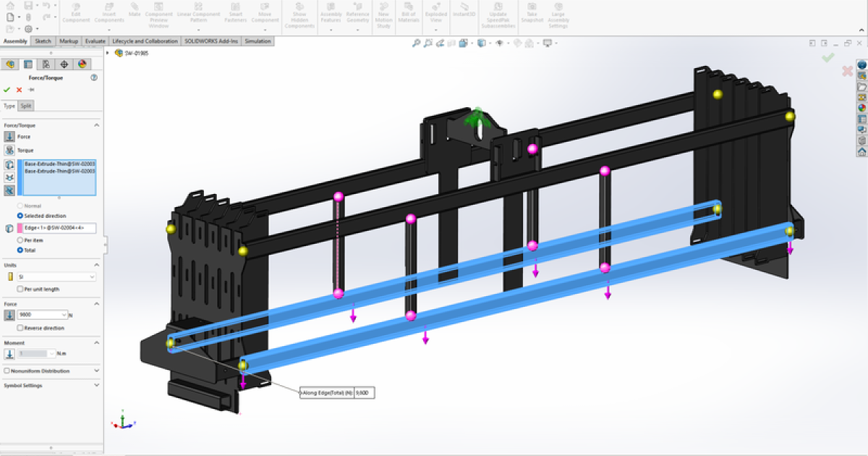Click the Split type button
This screenshot has height=456, width=868.
[26, 105]
